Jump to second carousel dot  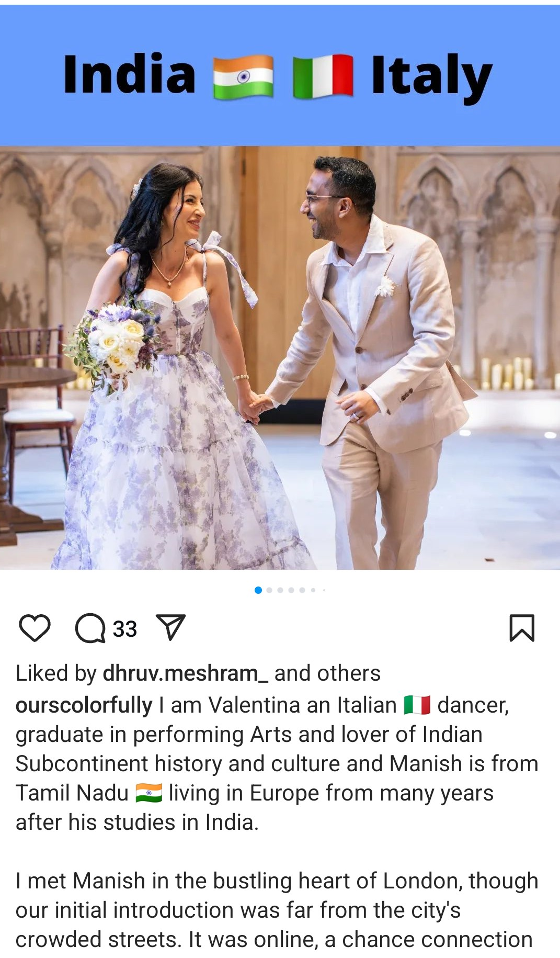(269, 590)
